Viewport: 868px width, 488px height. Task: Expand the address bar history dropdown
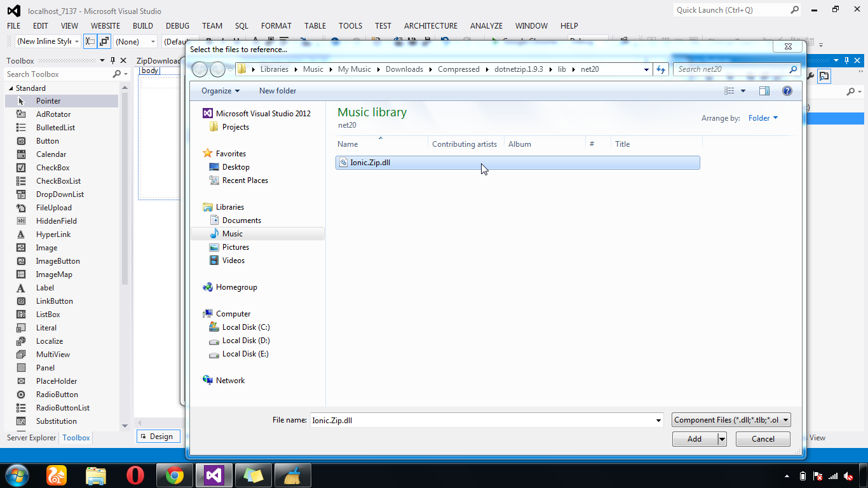646,69
